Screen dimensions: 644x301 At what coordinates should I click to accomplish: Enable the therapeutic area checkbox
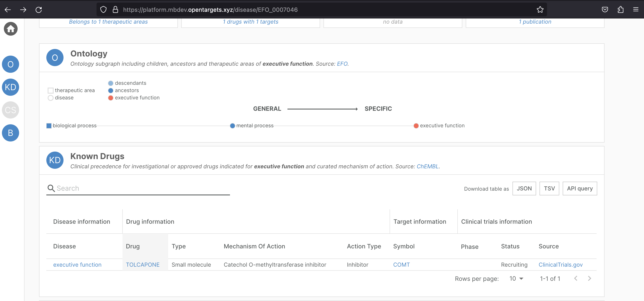click(x=51, y=90)
